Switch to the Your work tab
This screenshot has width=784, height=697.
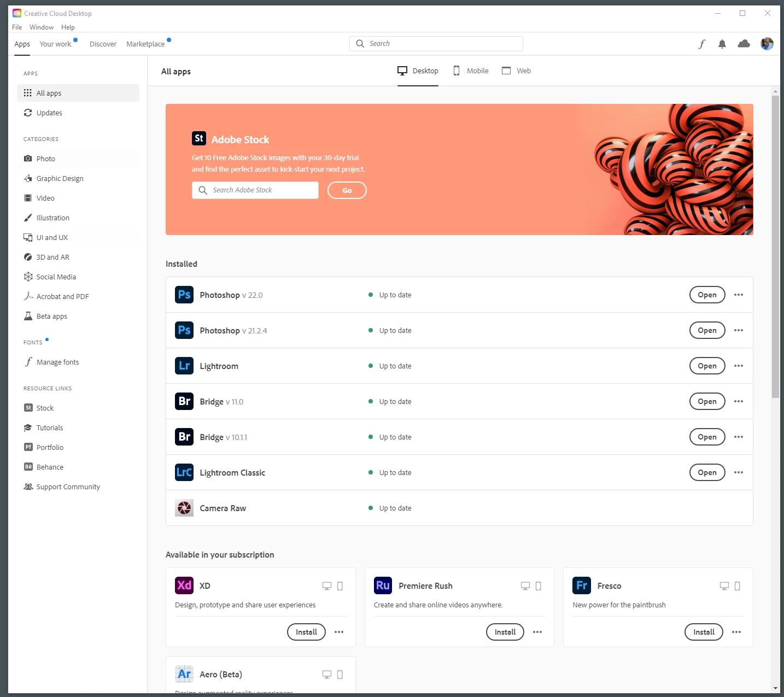(55, 44)
